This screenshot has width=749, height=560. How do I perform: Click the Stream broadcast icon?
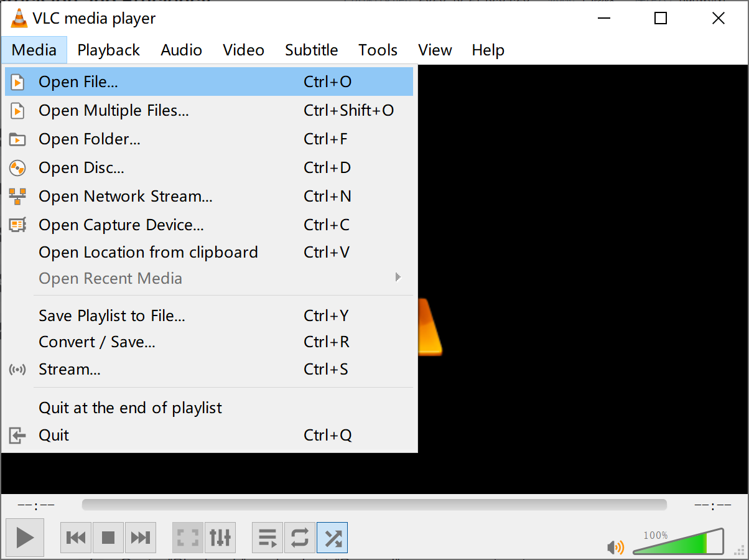[x=17, y=369]
